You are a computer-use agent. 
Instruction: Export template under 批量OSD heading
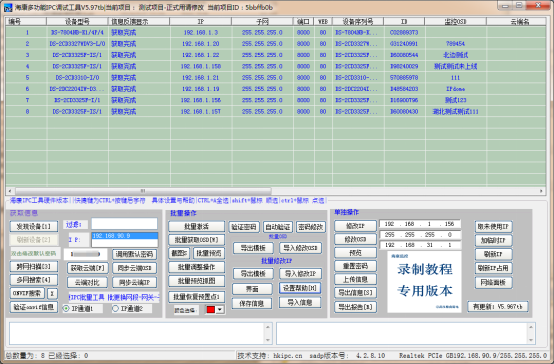[253, 248]
